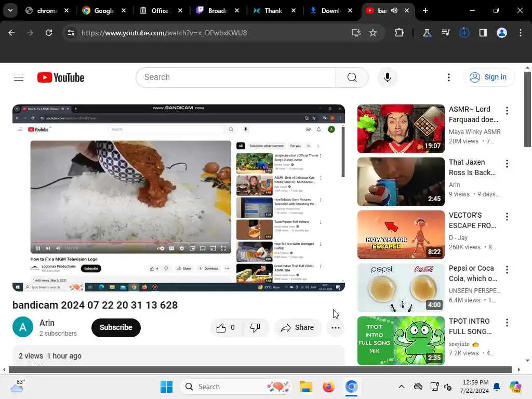Install app icon in address bar

[356, 33]
